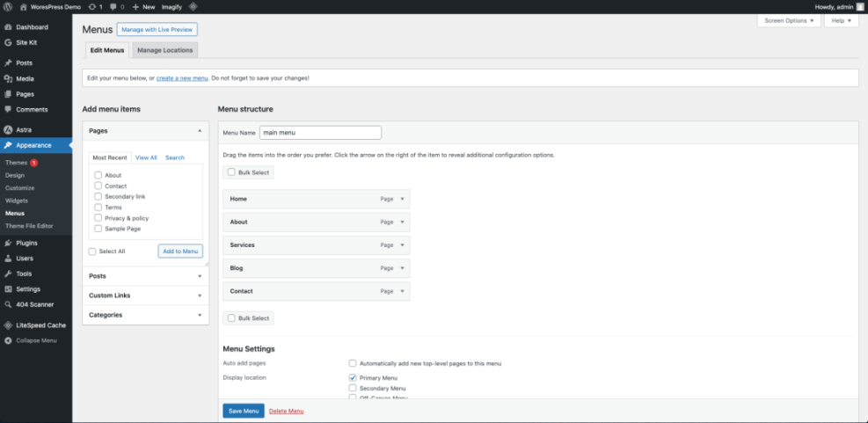Image resolution: width=868 pixels, height=423 pixels.
Task: Follow the create a new menu link
Action: point(182,78)
